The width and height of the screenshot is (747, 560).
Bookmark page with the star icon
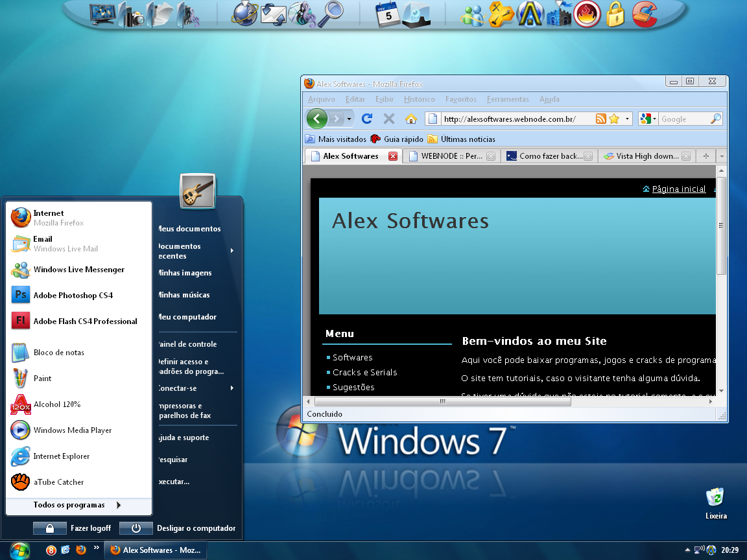click(613, 119)
